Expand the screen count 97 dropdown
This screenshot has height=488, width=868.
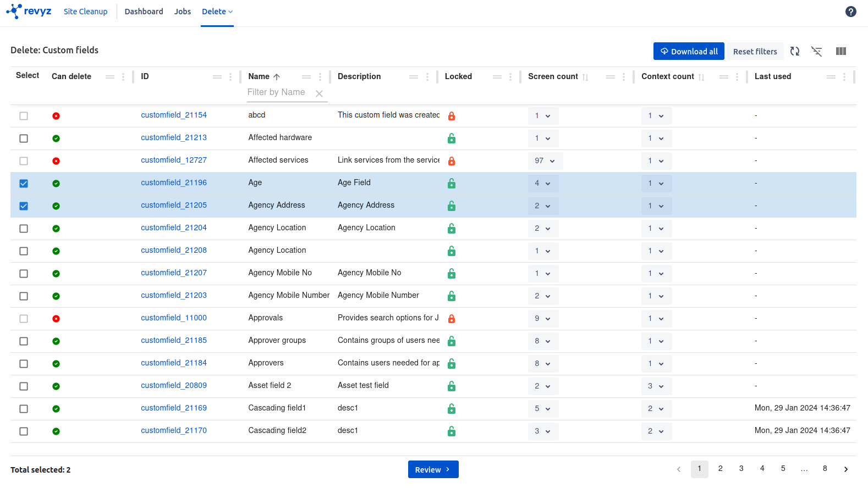545,161
